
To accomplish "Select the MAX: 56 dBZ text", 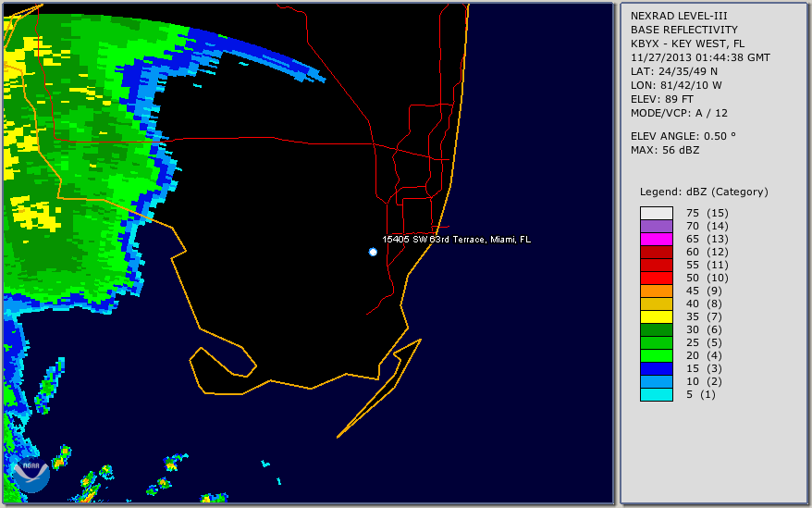I will pos(665,150).
